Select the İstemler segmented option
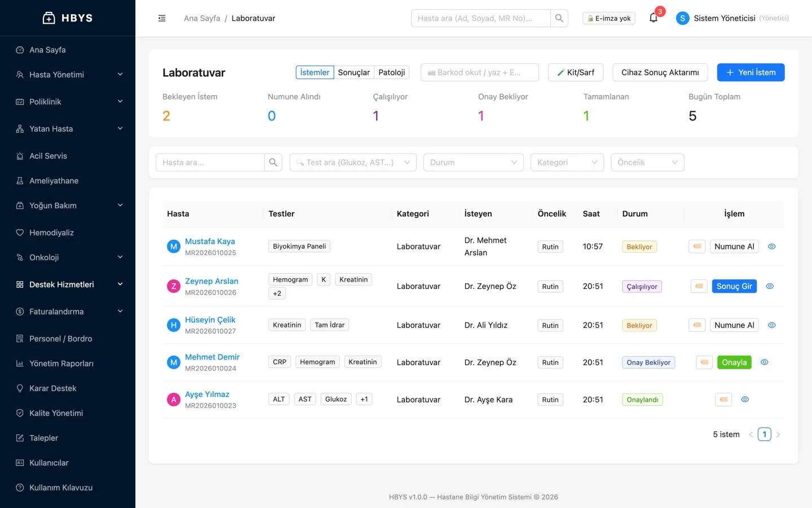812x508 pixels. pos(315,72)
